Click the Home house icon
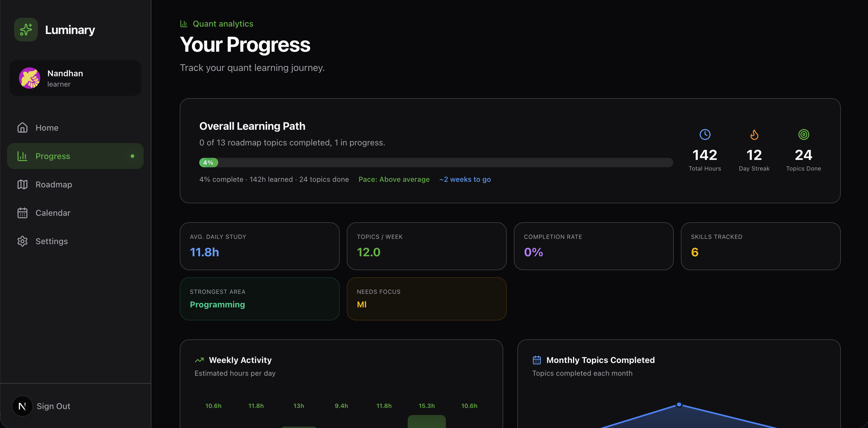This screenshot has height=428, width=868. tap(22, 128)
